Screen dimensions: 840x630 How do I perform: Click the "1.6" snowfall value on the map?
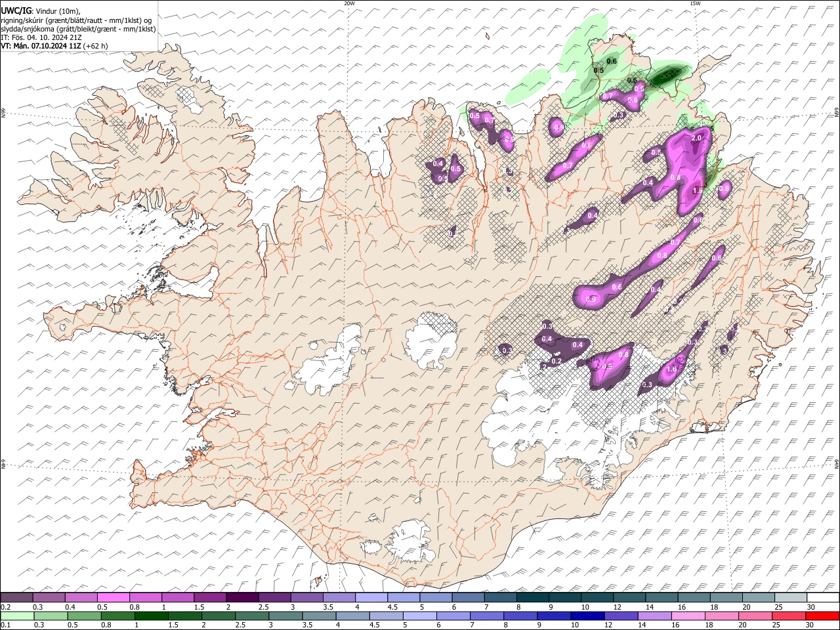pos(671,369)
